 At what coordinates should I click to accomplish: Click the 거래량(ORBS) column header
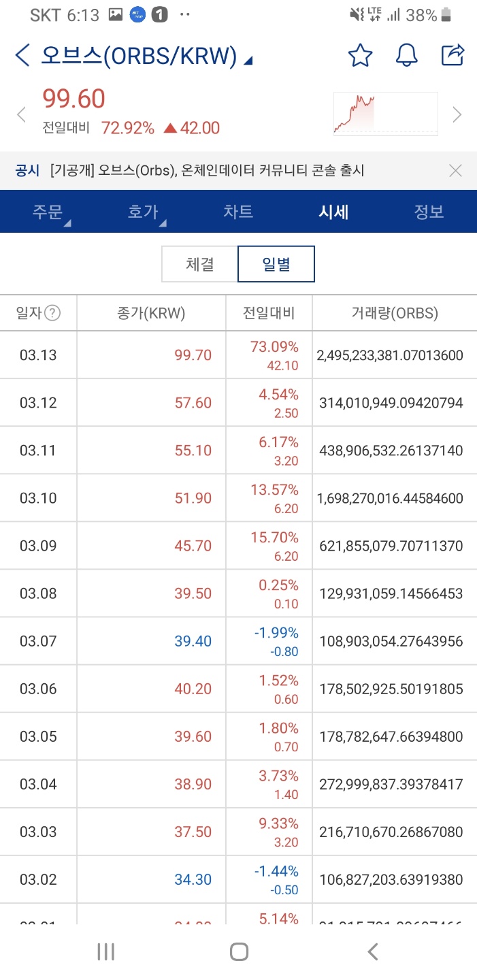click(395, 313)
